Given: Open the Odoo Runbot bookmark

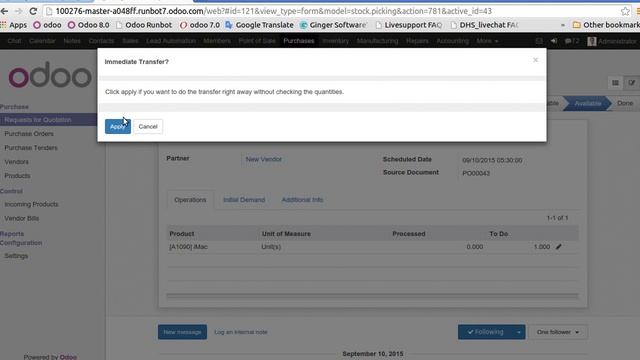Looking at the screenshot, I should click(x=144, y=25).
